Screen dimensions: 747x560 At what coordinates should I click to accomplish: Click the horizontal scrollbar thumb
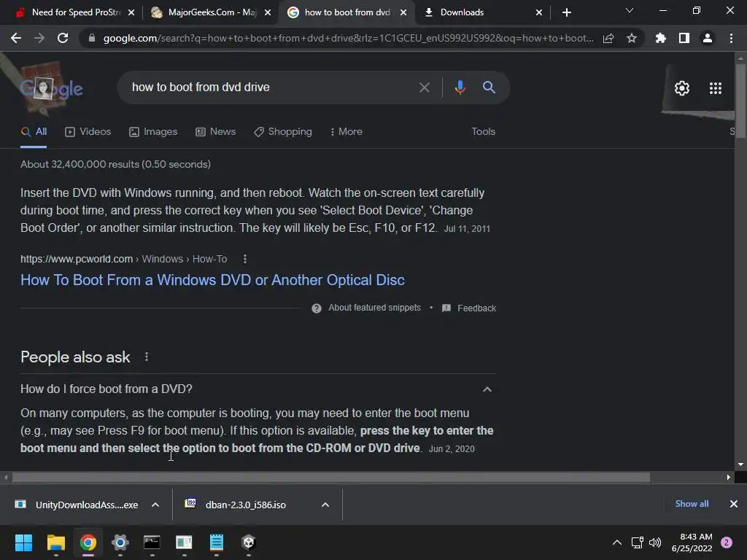[331, 477]
